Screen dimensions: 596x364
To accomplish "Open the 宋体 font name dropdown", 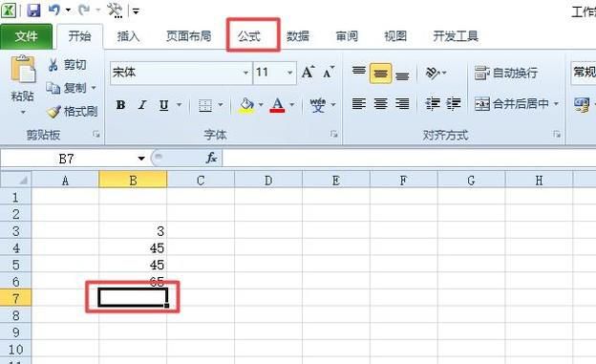I will pyautogui.click(x=245, y=73).
